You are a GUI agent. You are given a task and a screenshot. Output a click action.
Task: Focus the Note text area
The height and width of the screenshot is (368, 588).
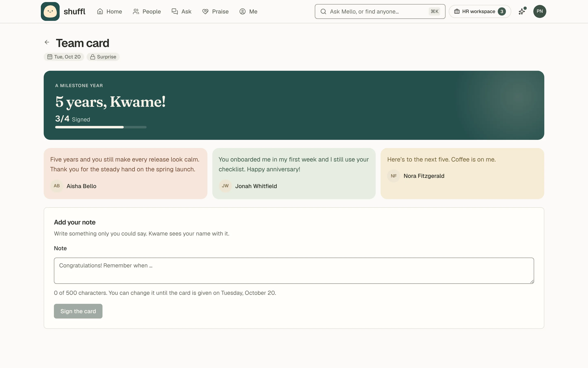294,271
